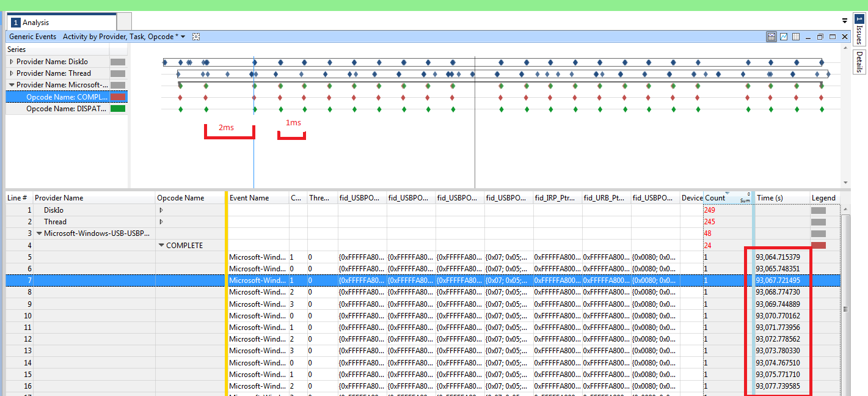
Task: Switch to table-only display mode
Action: [796, 37]
